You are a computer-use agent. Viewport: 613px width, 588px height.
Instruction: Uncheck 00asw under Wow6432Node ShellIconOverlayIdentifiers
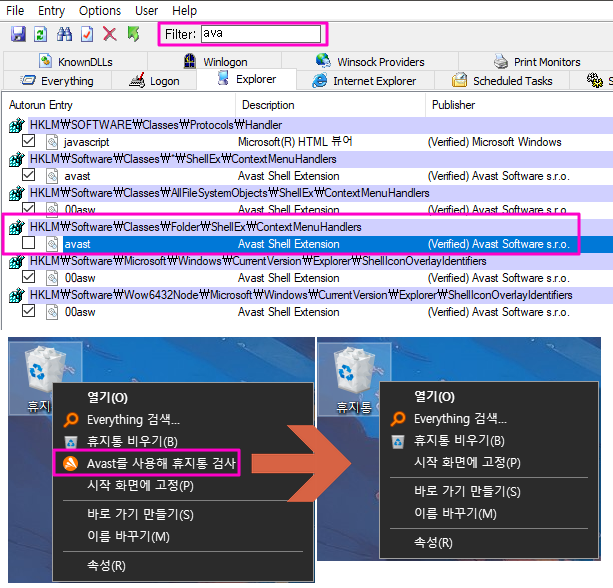[x=29, y=311]
